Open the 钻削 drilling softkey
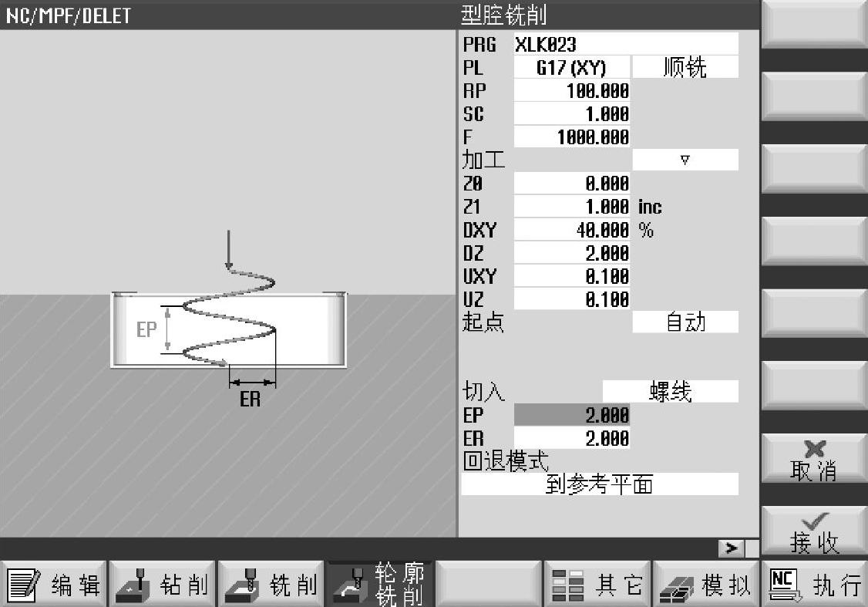 (x=162, y=585)
